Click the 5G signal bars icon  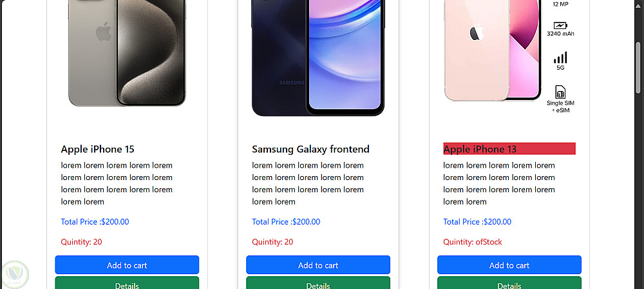pos(560,57)
